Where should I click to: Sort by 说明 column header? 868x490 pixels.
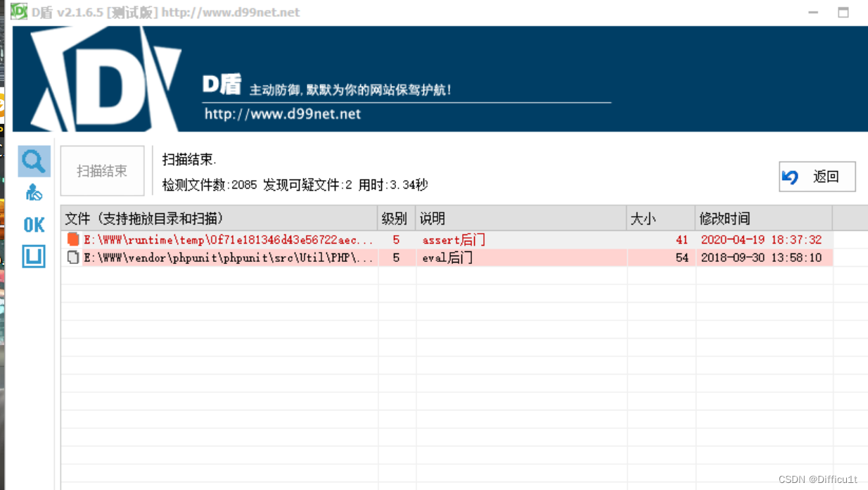pos(521,218)
